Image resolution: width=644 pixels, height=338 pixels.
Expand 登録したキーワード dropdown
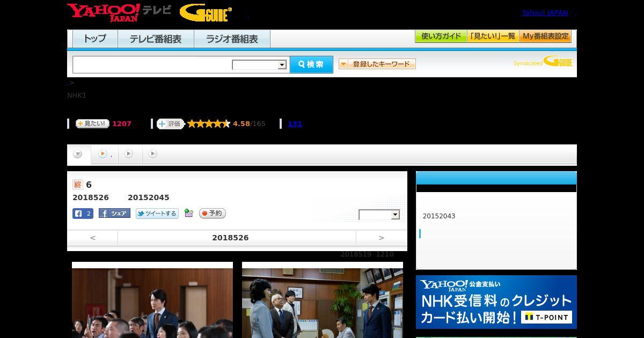[377, 64]
